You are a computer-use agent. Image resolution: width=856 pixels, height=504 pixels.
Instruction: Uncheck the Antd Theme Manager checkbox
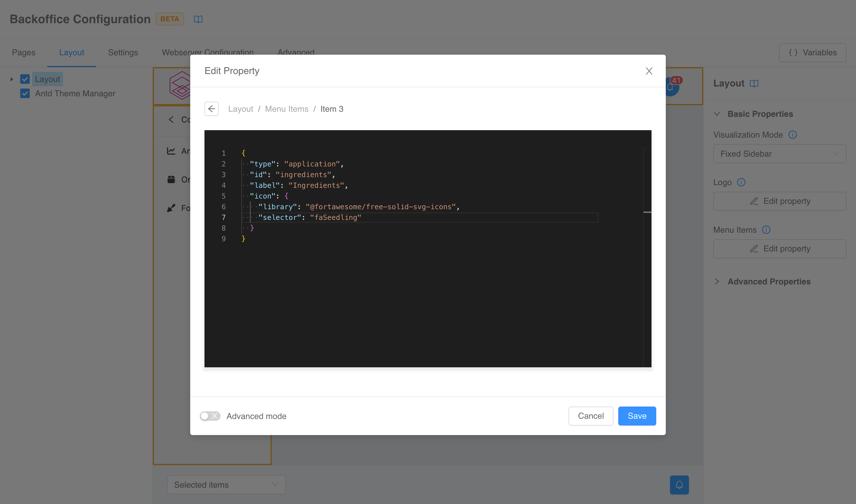[25, 93]
